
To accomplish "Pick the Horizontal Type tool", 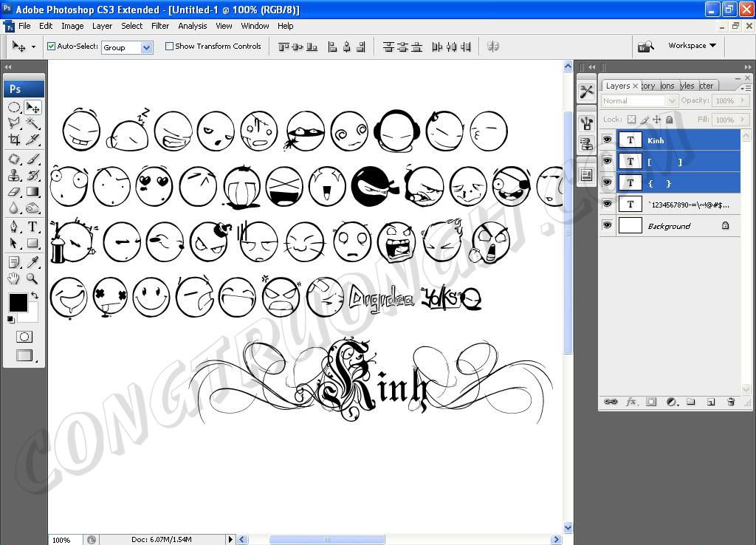I will (33, 227).
